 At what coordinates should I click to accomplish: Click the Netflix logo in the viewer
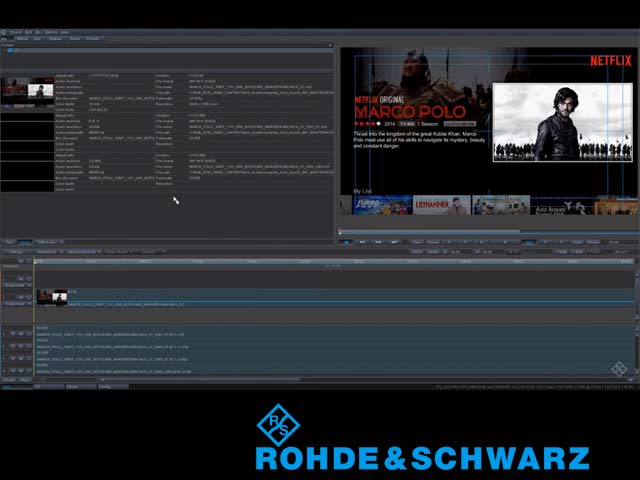[x=611, y=61]
